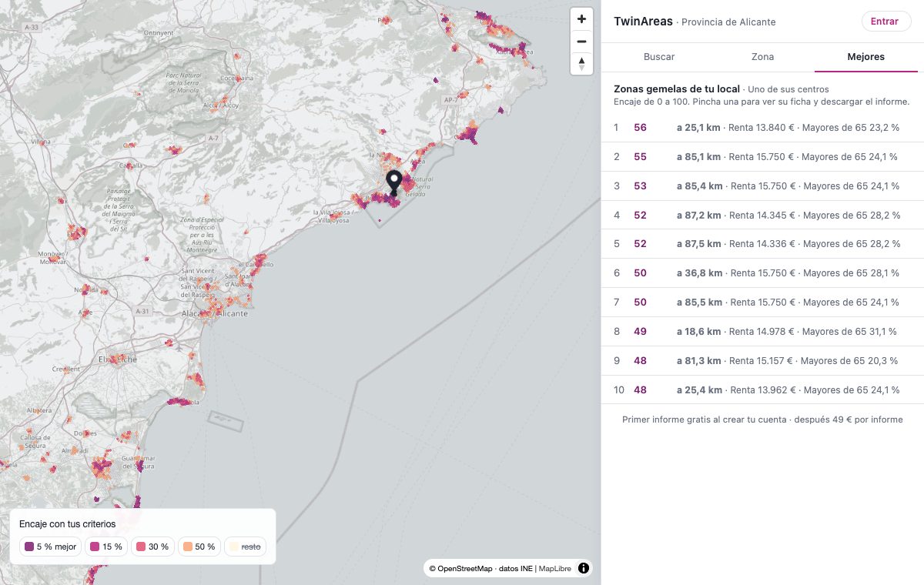Open the MapLibre link
Viewport: 924px width, 585px height.
[554, 569]
